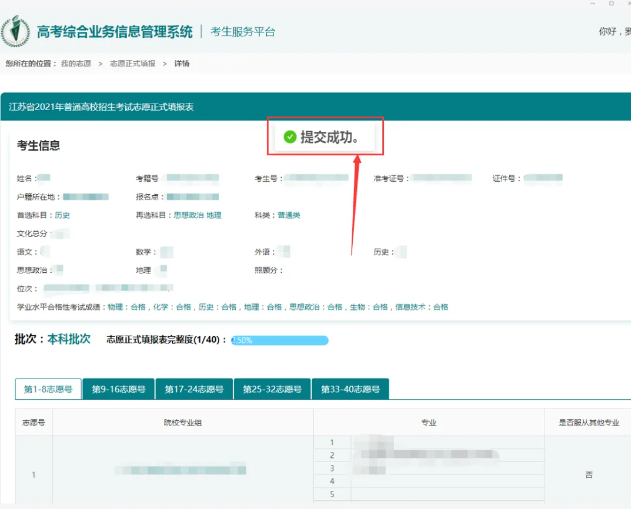The image size is (631, 510).
Task: Click the green checkmark success icon
Action: 290,137
